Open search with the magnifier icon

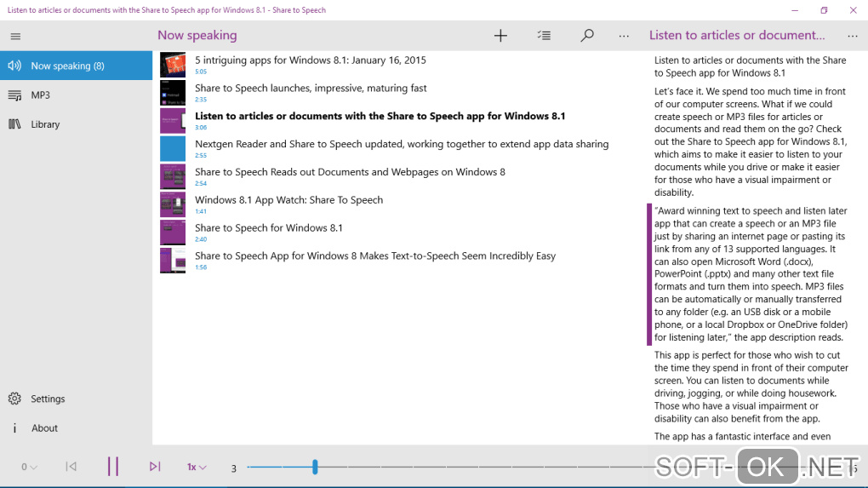click(587, 36)
